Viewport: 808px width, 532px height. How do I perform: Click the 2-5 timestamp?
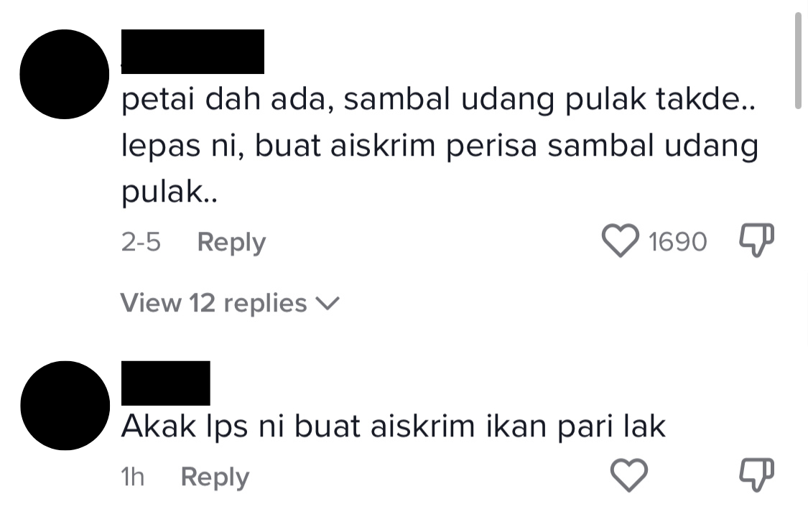141,241
